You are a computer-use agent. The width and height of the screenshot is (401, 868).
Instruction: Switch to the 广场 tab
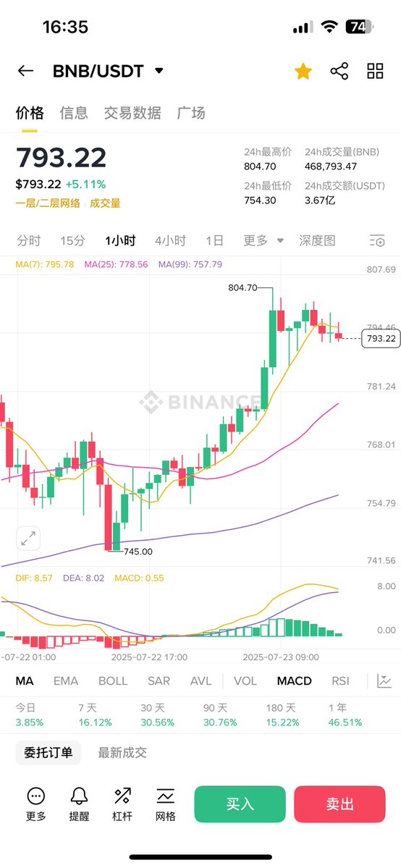click(x=191, y=113)
